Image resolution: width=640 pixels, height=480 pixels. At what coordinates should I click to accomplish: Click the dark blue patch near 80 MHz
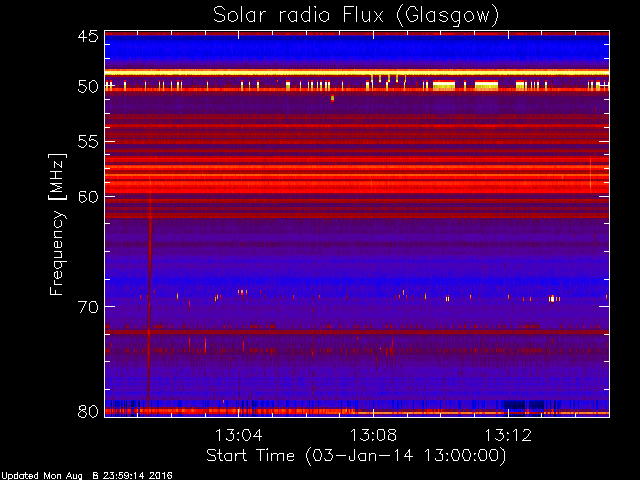tap(523, 405)
